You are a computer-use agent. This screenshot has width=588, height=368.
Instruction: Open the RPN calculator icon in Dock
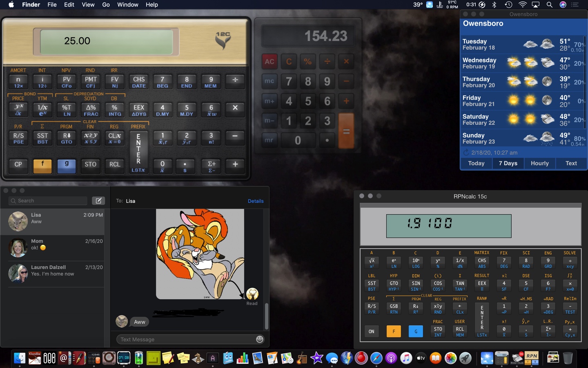click(x=532, y=358)
